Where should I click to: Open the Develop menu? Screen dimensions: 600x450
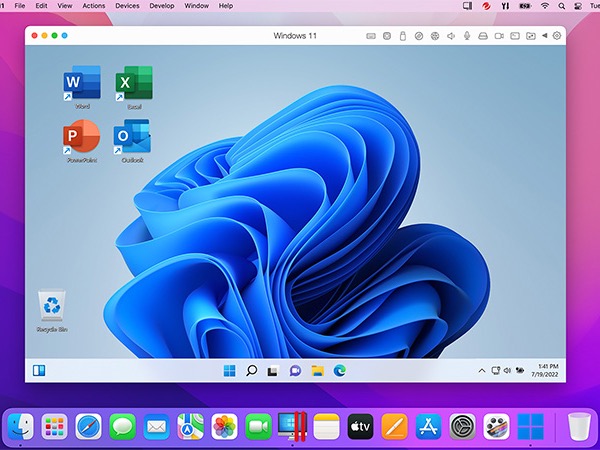pos(162,6)
